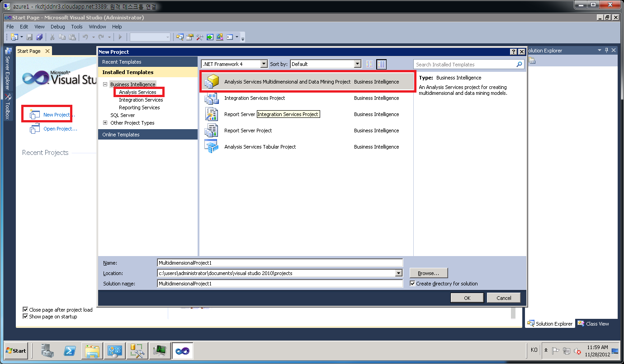
Task: Click in the project Name field
Action: (280, 263)
